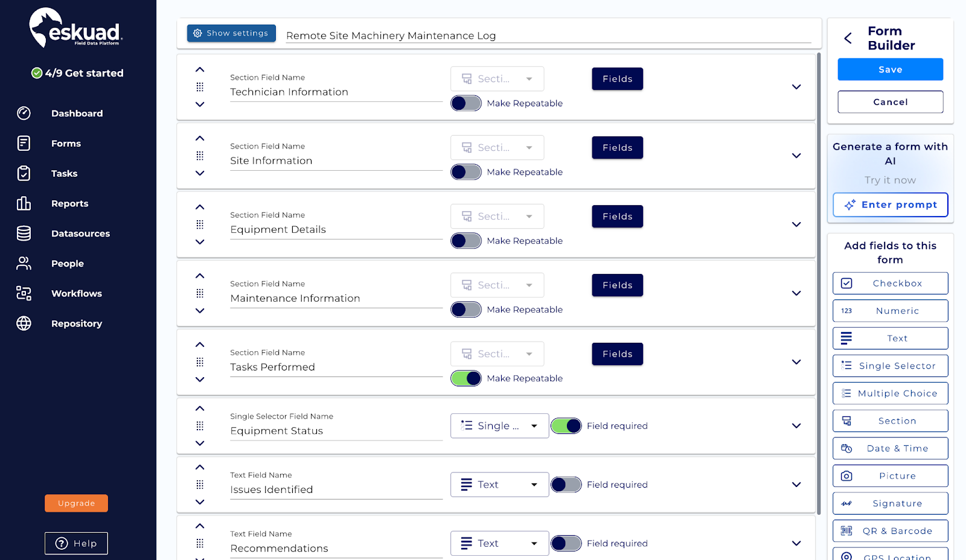
Task: Open Fields for Tasks Performed section
Action: click(x=617, y=354)
